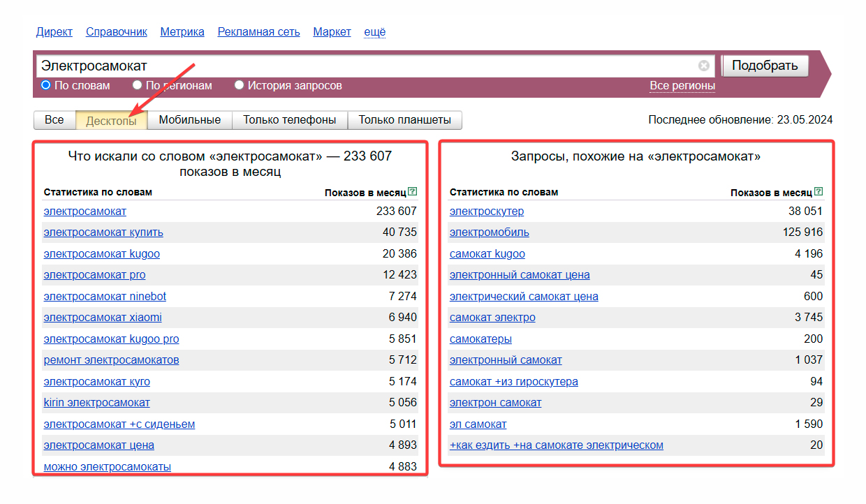The image size is (866, 504).
Task: Open the 'электромобиль' similar query
Action: [x=490, y=232]
